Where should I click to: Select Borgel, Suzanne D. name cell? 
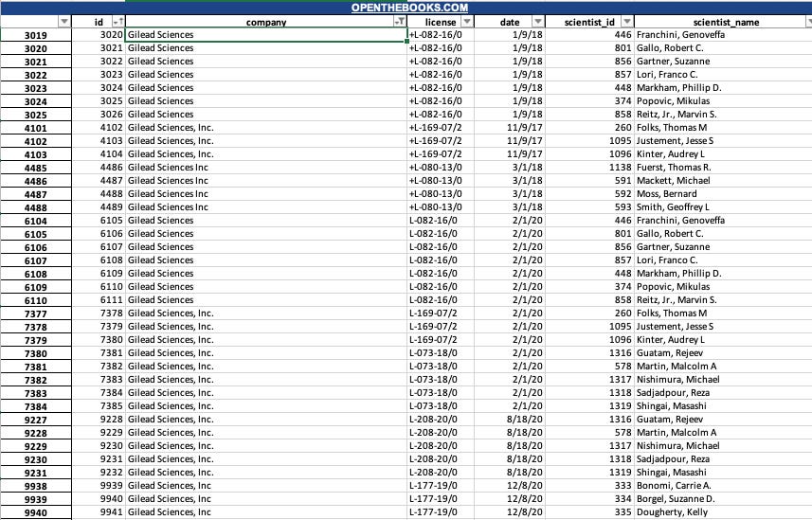723,499
